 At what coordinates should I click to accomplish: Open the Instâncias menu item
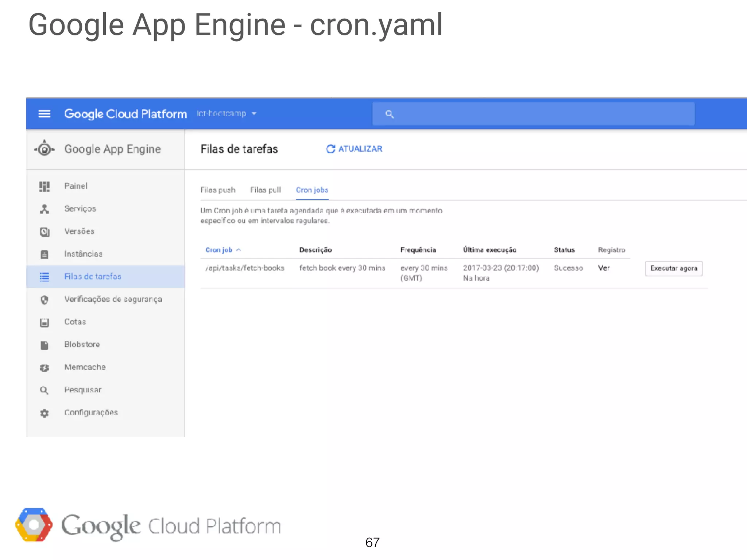click(83, 254)
